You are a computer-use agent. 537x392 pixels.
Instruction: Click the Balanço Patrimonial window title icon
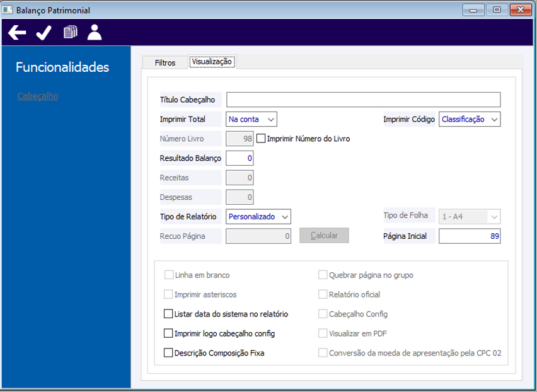coord(7,10)
